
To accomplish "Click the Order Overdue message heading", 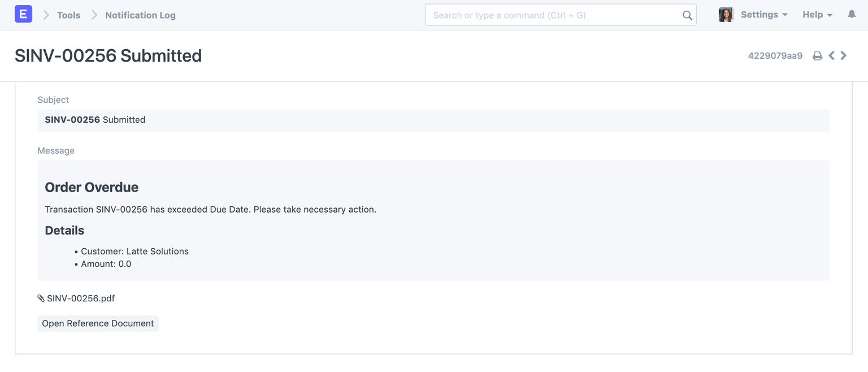I will pos(92,187).
